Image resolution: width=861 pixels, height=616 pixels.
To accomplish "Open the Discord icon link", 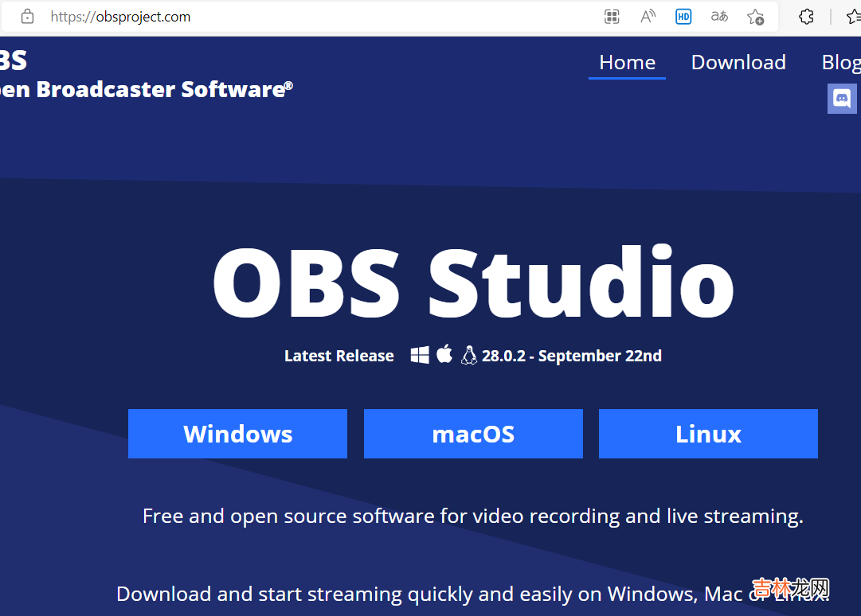I will (x=842, y=99).
